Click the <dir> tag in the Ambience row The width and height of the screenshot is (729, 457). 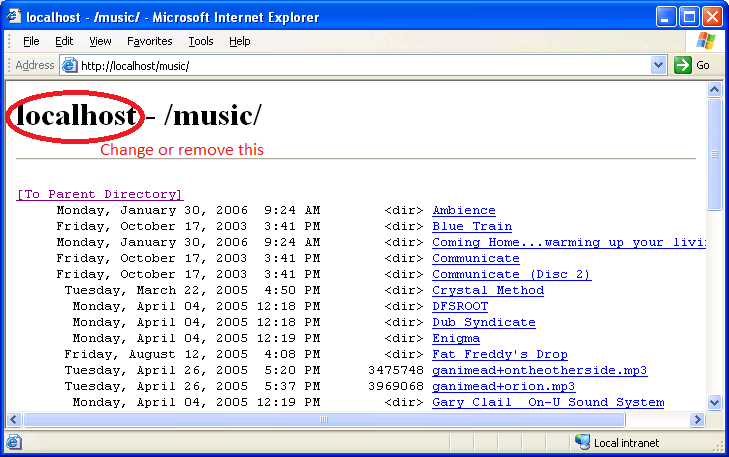click(404, 210)
